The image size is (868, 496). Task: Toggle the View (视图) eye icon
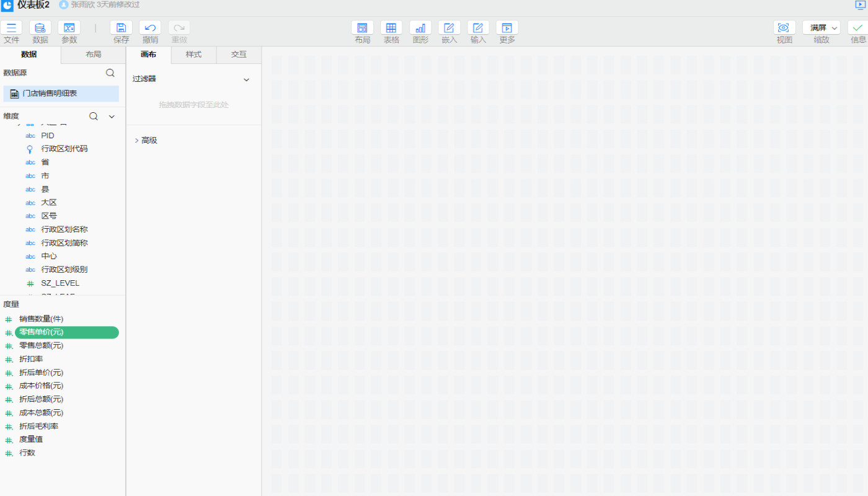coord(784,28)
